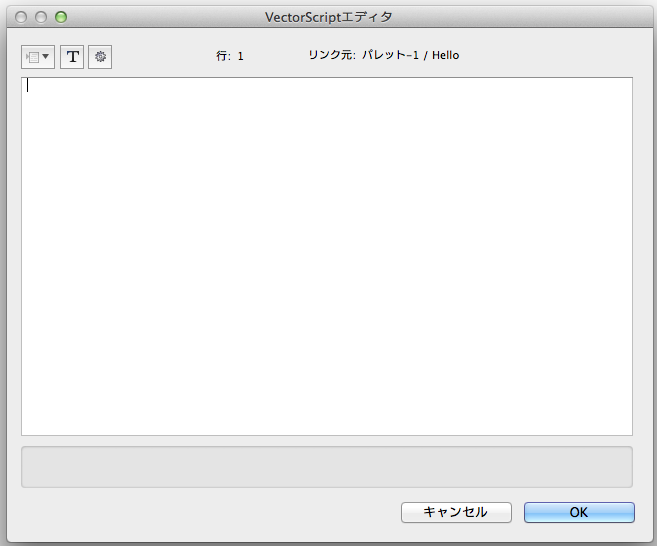Viewport: 657px width, 546px height.
Task: Click the リンク元: パレット-1 / Hello label
Action: tap(384, 55)
